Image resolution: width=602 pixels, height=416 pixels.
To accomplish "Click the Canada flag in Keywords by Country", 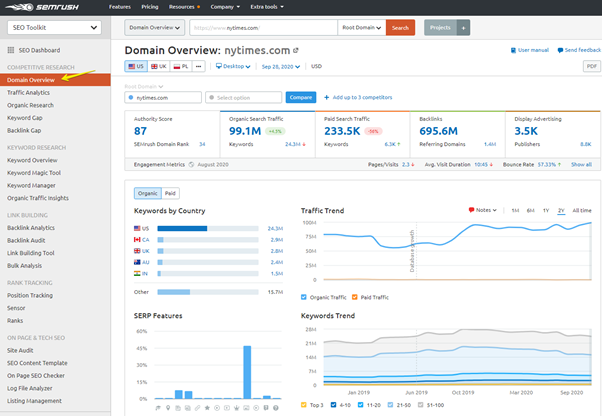I will (x=137, y=239).
